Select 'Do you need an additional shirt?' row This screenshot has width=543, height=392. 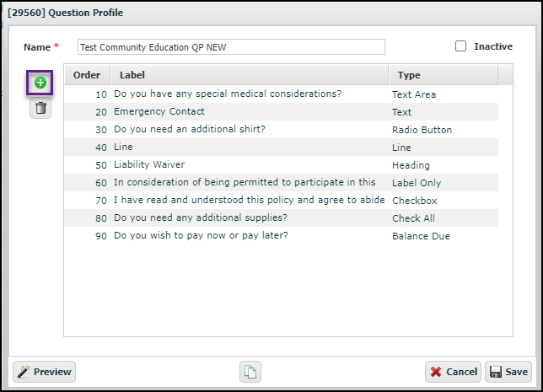pos(282,129)
